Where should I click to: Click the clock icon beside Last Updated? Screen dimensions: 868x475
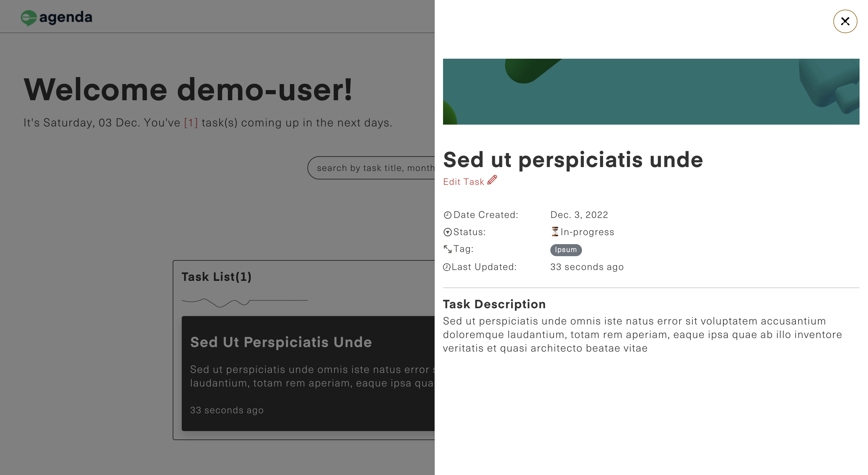(x=447, y=267)
